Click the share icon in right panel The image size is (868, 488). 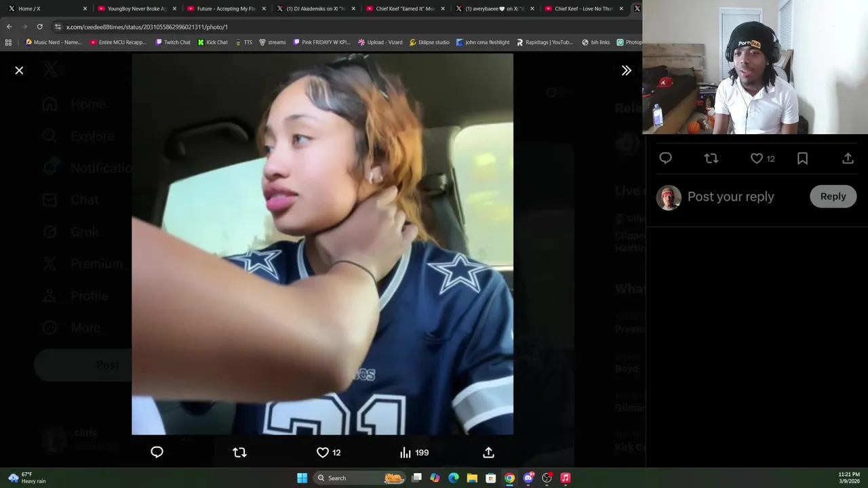[848, 158]
